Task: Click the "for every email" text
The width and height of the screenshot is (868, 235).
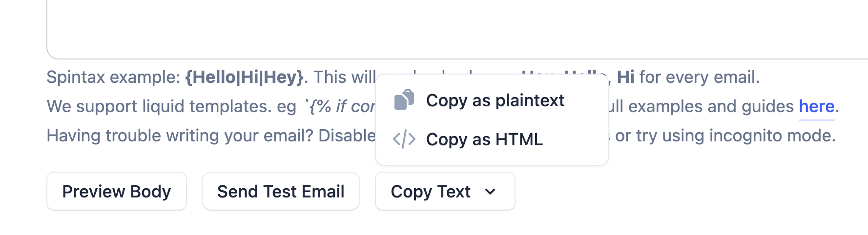Action: (699, 77)
